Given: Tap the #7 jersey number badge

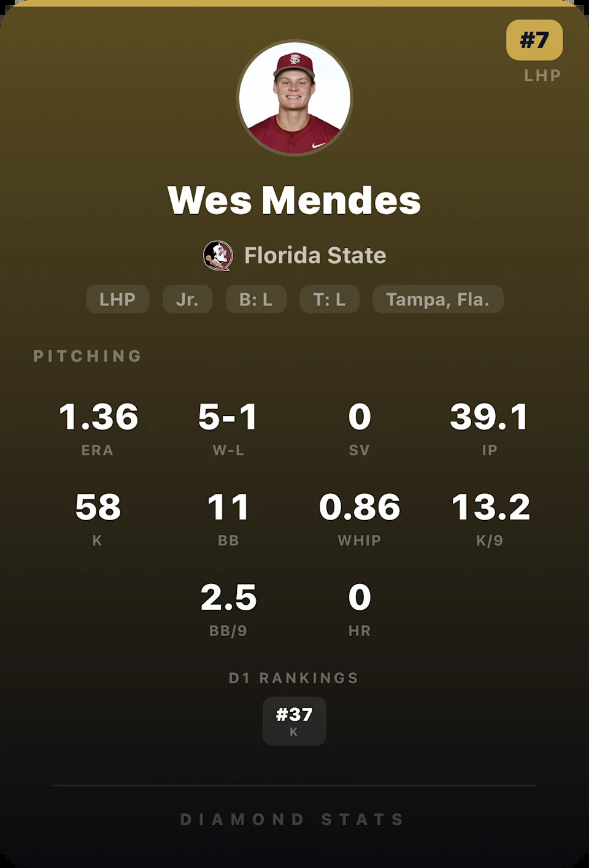Looking at the screenshot, I should click(x=534, y=40).
